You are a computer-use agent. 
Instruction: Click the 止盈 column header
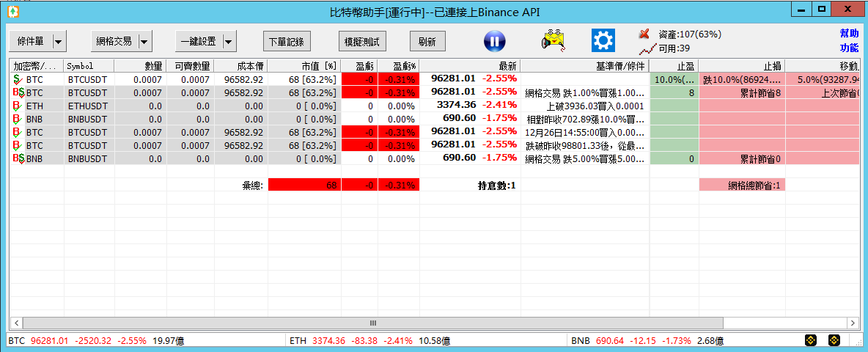point(674,66)
